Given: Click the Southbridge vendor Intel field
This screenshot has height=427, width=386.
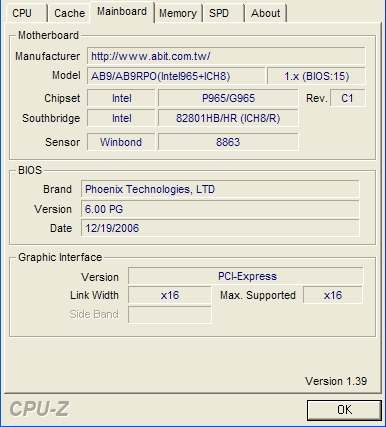Looking at the screenshot, I should [121, 118].
